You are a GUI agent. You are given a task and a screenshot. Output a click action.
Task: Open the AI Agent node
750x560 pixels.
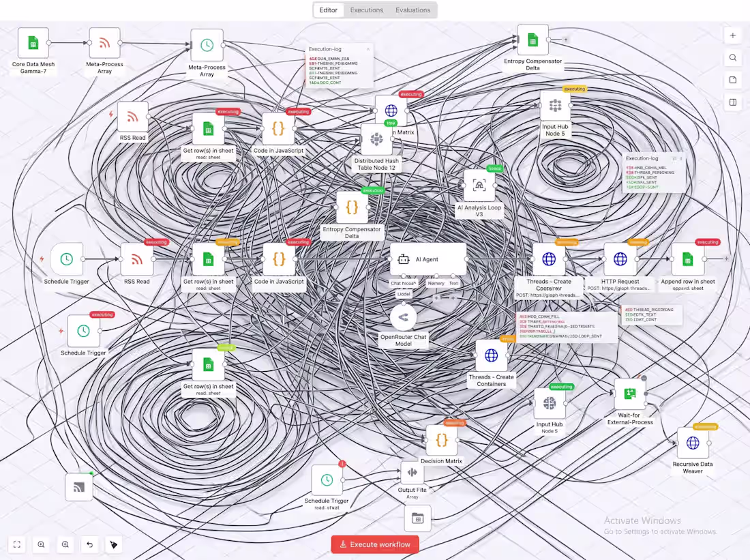pos(428,259)
